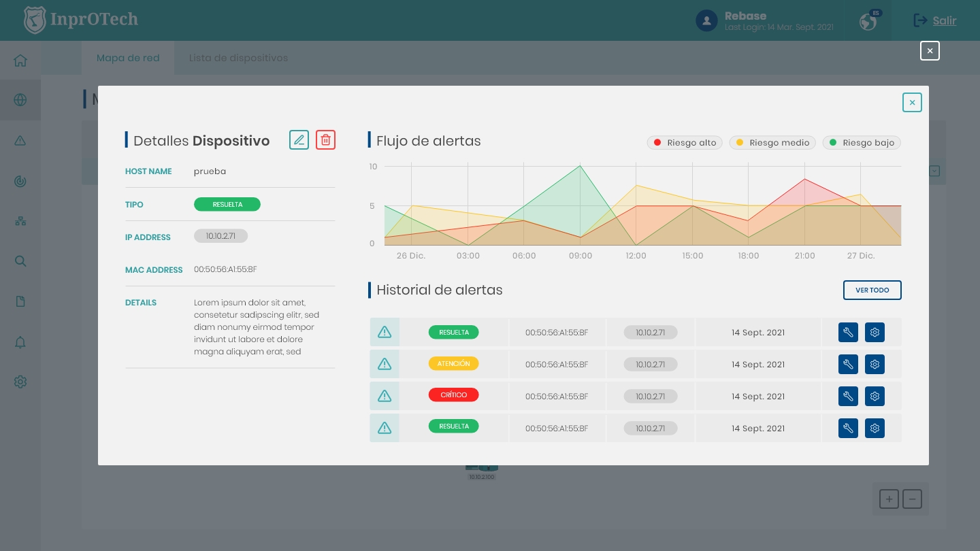Click warning triangle icon in ATENCIÓN row
The height and width of the screenshot is (551, 980).
[385, 364]
